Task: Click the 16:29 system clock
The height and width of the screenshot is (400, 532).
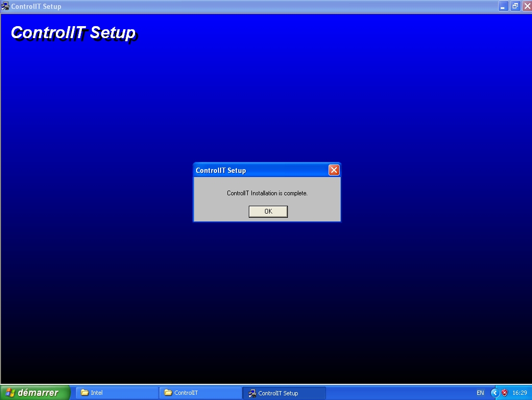Action: [519, 393]
